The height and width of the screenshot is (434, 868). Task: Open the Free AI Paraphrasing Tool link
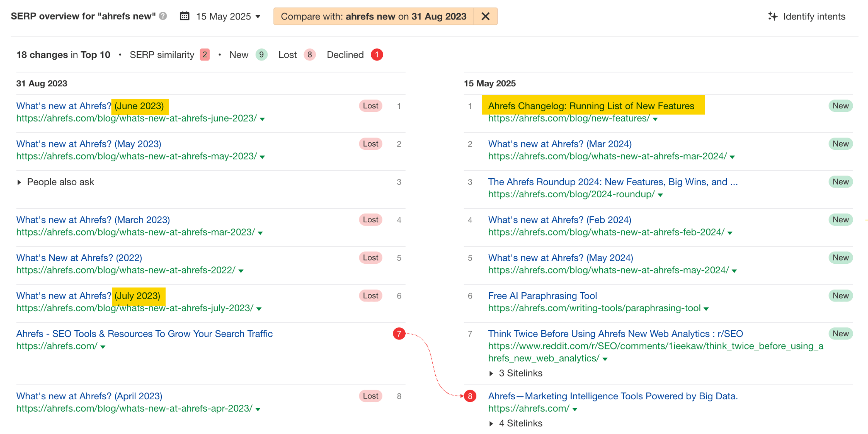542,296
